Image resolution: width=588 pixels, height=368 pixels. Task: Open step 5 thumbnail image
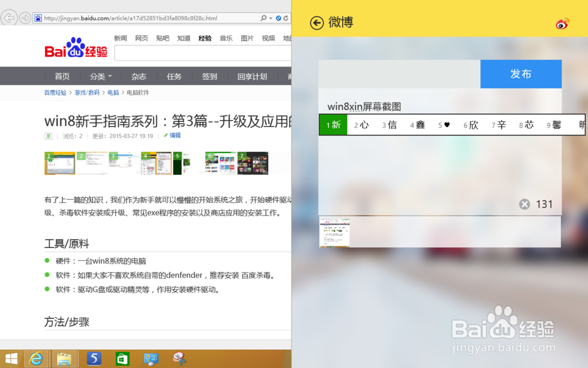tap(188, 163)
